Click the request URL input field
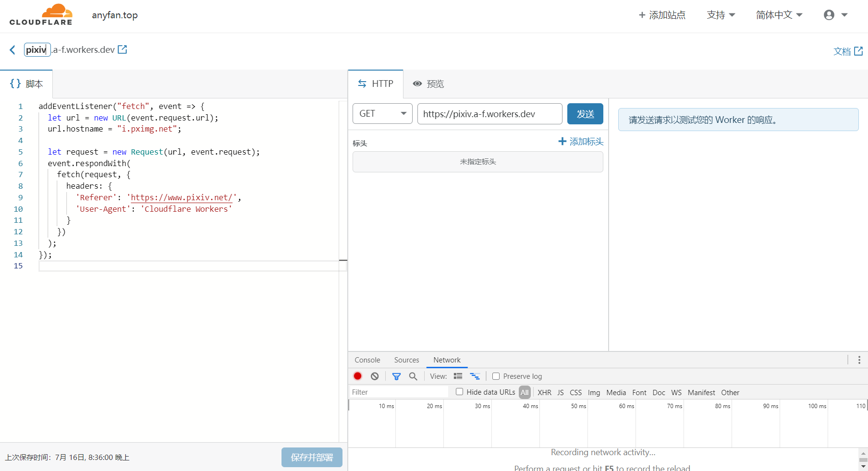The image size is (868, 471). coord(489,114)
